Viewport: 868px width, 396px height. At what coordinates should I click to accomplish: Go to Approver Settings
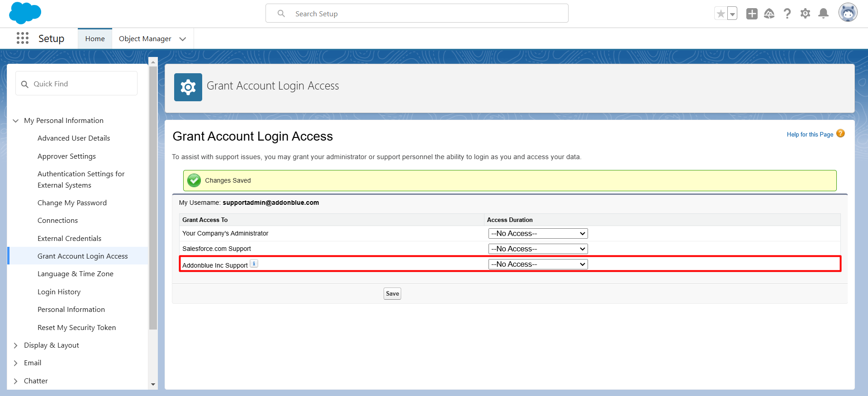(x=66, y=156)
